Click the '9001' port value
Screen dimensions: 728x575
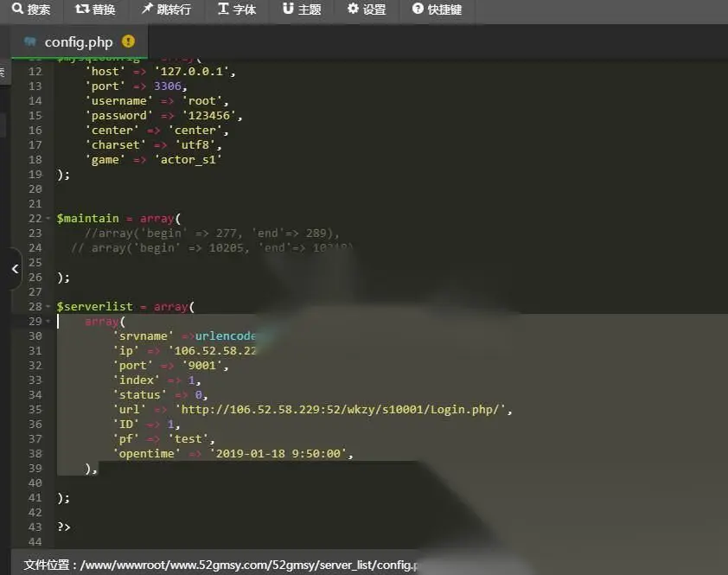click(202, 366)
